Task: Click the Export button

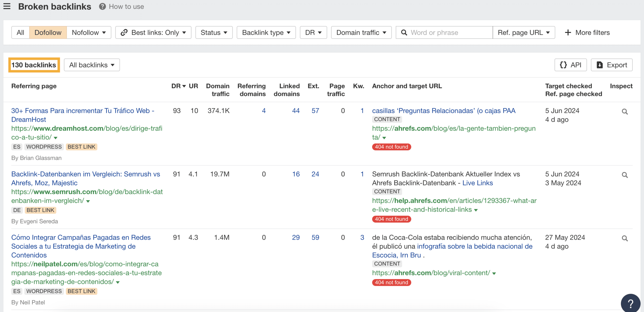Action: tap(612, 65)
